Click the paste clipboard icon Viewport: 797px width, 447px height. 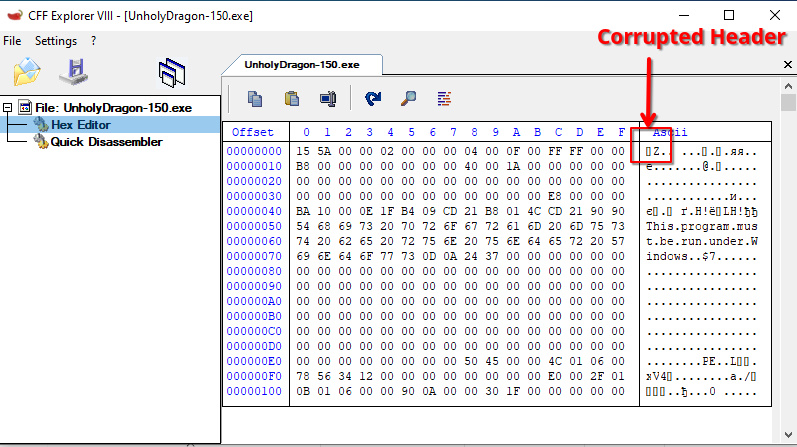(x=292, y=98)
